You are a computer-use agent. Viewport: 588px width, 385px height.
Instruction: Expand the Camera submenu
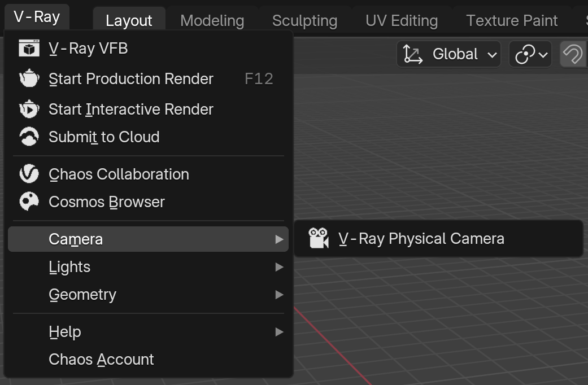pyautogui.click(x=148, y=239)
